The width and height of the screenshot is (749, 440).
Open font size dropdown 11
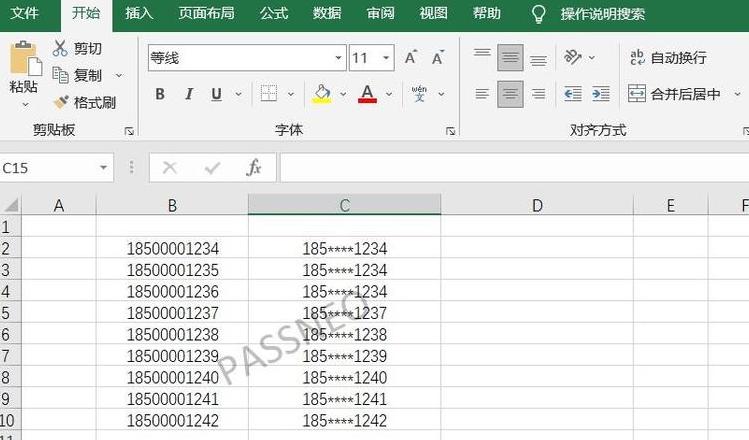coord(386,58)
